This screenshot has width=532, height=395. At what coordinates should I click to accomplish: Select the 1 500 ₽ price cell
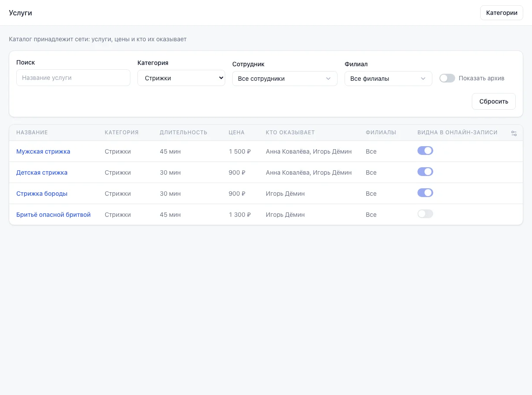[x=240, y=151]
